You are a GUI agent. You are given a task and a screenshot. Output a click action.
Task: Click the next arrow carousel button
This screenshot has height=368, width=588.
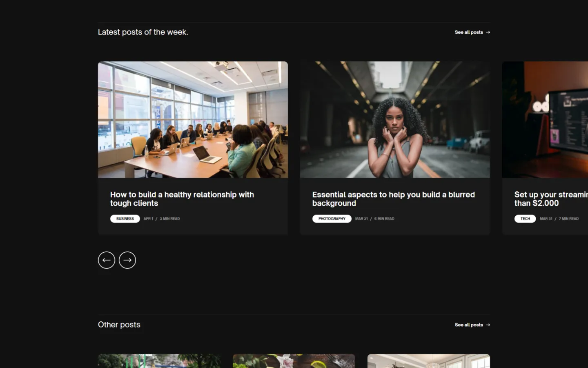pyautogui.click(x=127, y=260)
